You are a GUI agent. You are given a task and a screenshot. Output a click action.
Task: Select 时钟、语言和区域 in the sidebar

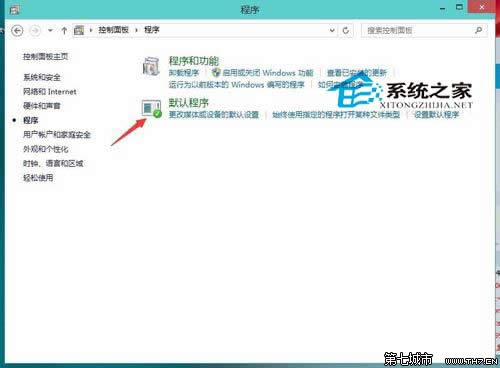click(x=53, y=163)
